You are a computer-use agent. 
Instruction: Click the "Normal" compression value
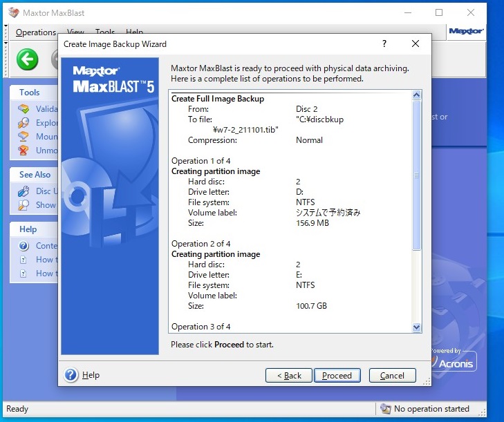click(309, 140)
